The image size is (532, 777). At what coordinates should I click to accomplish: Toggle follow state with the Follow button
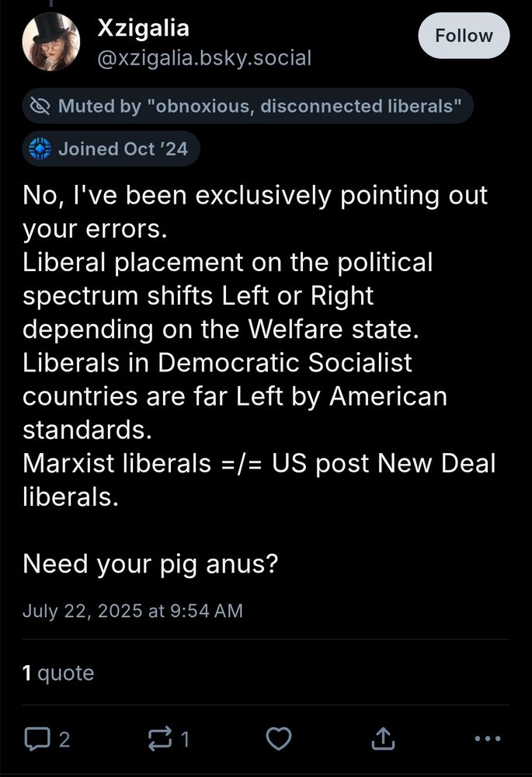pyautogui.click(x=464, y=35)
